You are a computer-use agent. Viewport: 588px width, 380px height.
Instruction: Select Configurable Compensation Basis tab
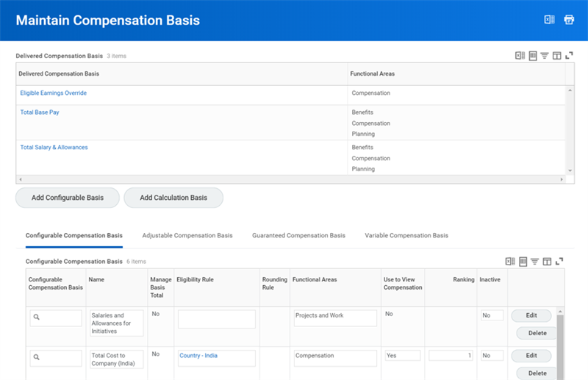[74, 236]
